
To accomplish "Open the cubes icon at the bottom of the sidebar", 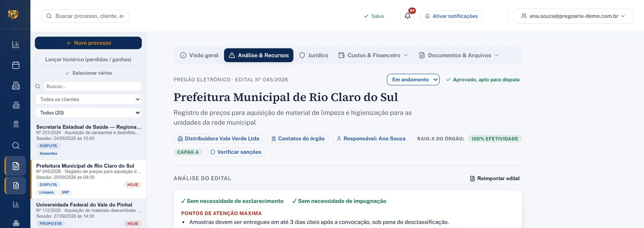I will pos(16,223).
